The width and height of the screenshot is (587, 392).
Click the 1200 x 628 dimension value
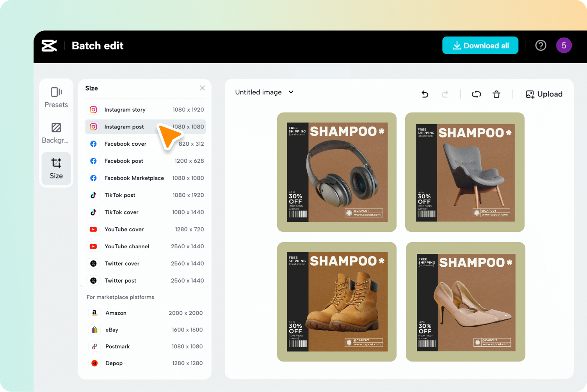pos(189,161)
